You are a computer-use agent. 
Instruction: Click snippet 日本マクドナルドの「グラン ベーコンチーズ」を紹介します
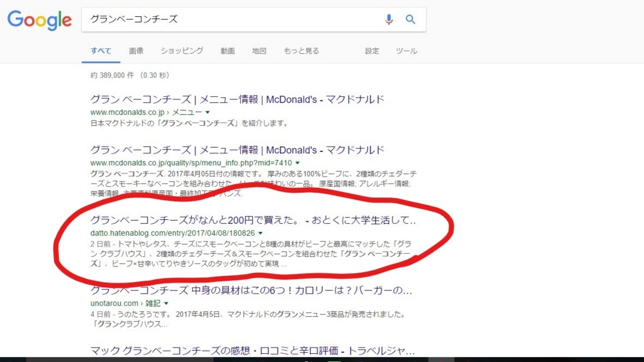(x=189, y=123)
